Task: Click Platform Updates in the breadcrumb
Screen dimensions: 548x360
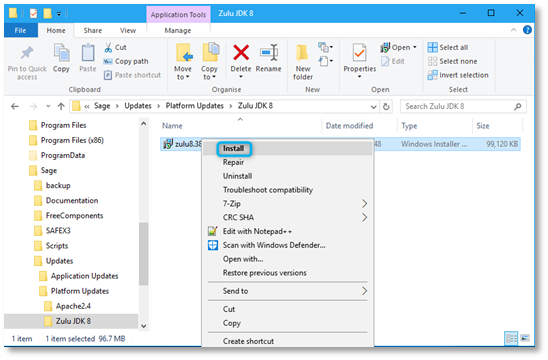Action: click(195, 106)
